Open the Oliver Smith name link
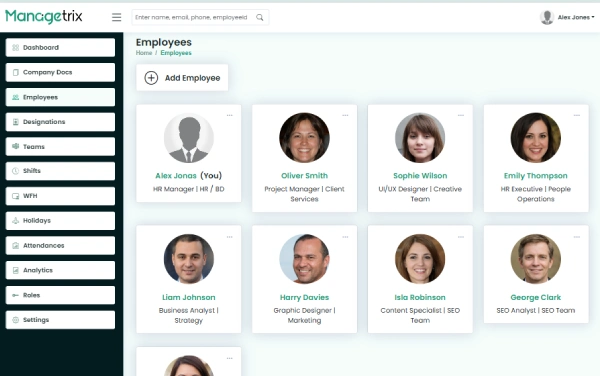This screenshot has width=600, height=376. coord(305,176)
